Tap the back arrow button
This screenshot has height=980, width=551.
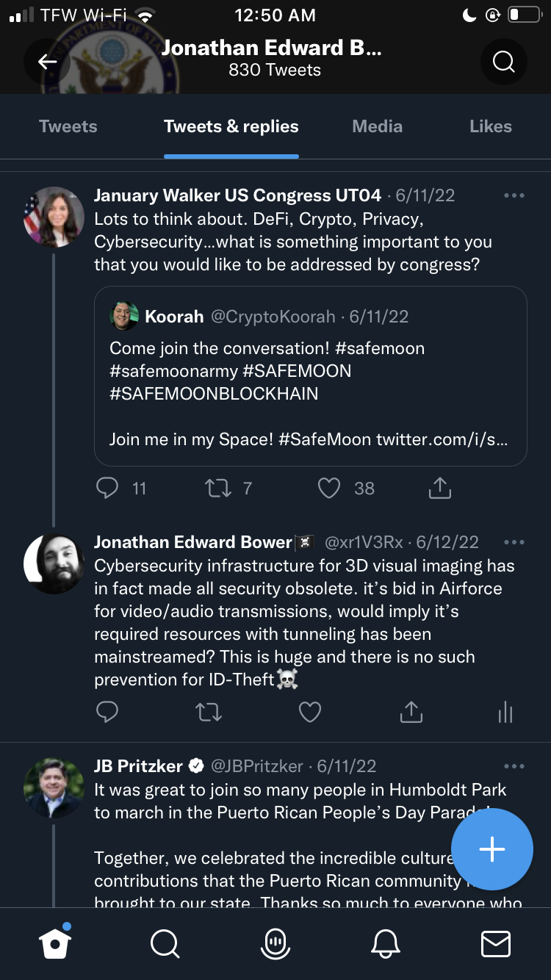pos(47,62)
